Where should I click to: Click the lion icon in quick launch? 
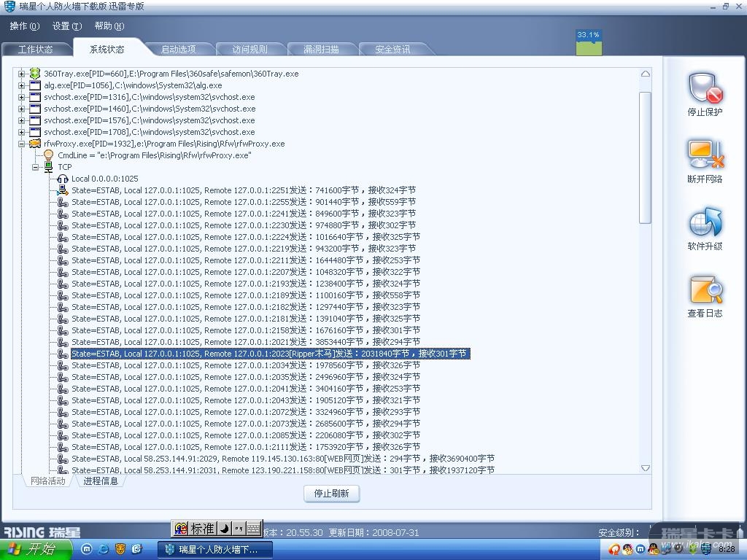pyautogui.click(x=120, y=549)
